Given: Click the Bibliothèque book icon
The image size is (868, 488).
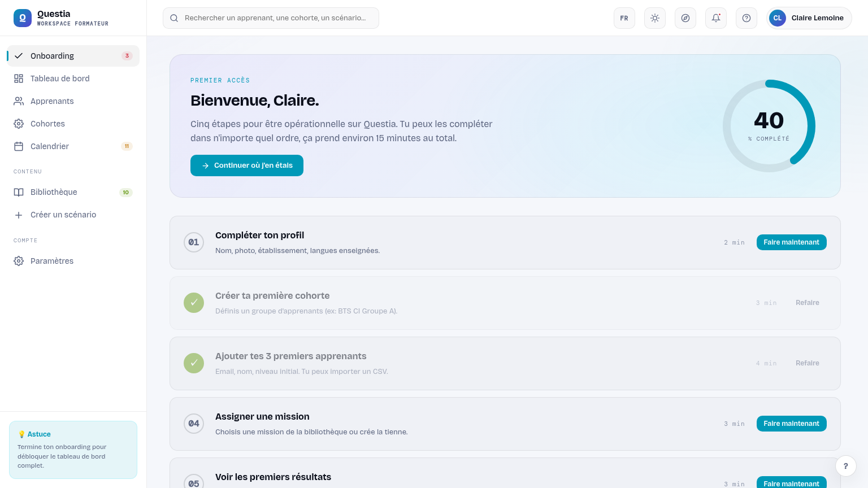Looking at the screenshot, I should [x=19, y=192].
